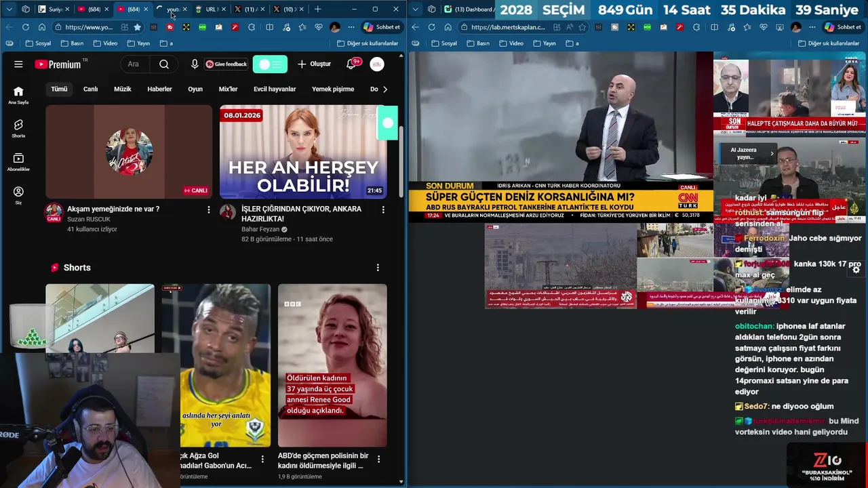The height and width of the screenshot is (488, 868).
Task: Go to Ana Sayfa in YouTube sidebar
Action: pos(18,96)
